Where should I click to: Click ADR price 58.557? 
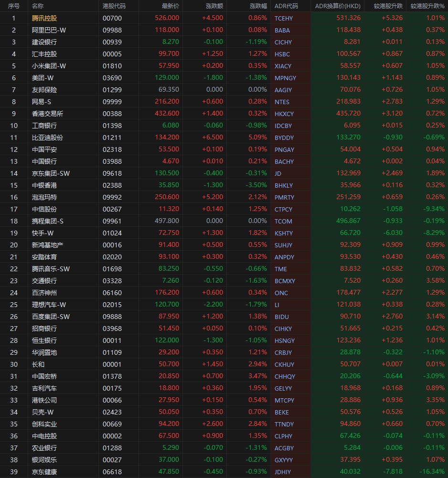pos(350,65)
